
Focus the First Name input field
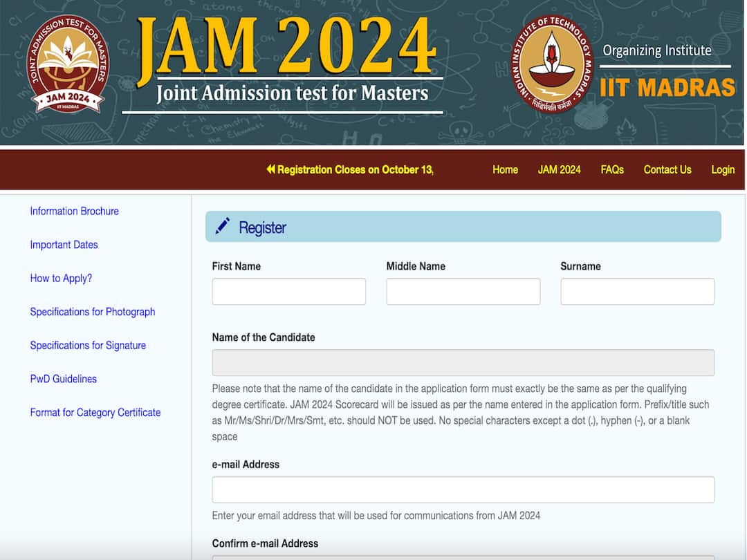[x=288, y=292]
